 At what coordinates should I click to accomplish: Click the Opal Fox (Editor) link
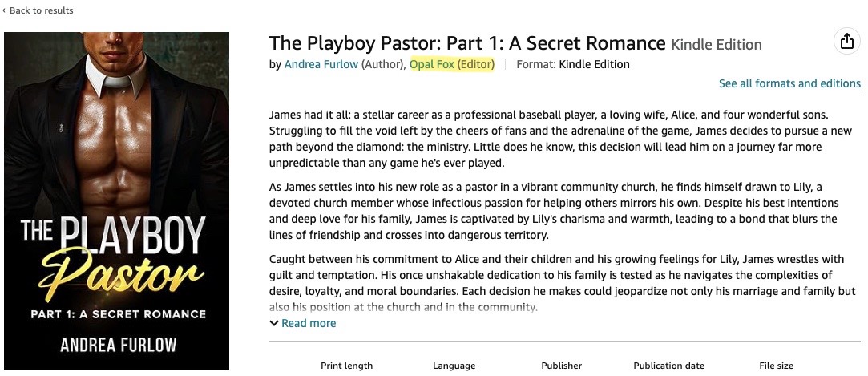click(x=452, y=64)
